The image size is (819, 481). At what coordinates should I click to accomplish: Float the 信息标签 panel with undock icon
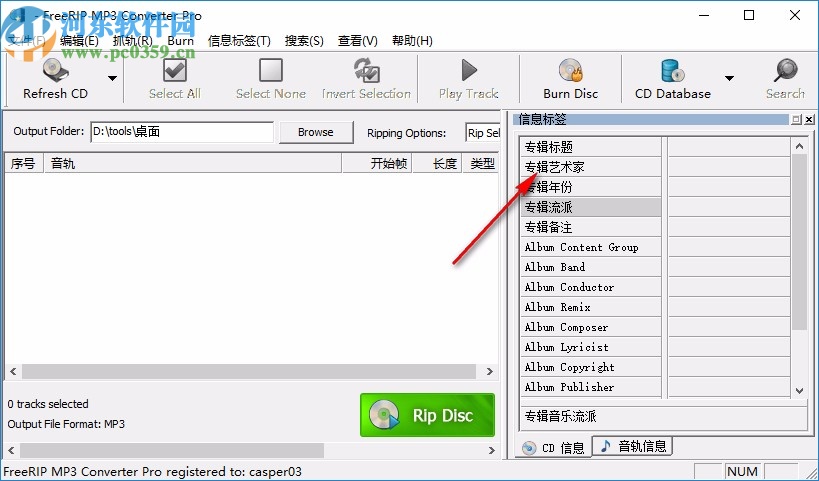tap(796, 120)
